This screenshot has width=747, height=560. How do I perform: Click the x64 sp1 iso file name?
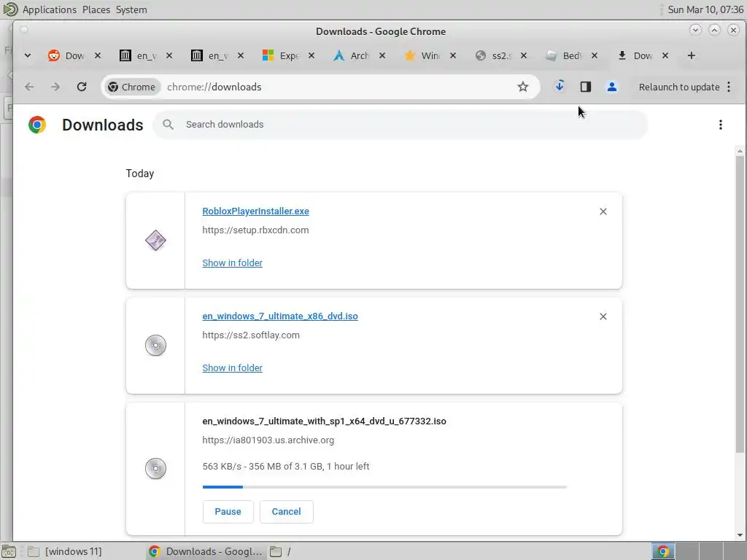325,421
